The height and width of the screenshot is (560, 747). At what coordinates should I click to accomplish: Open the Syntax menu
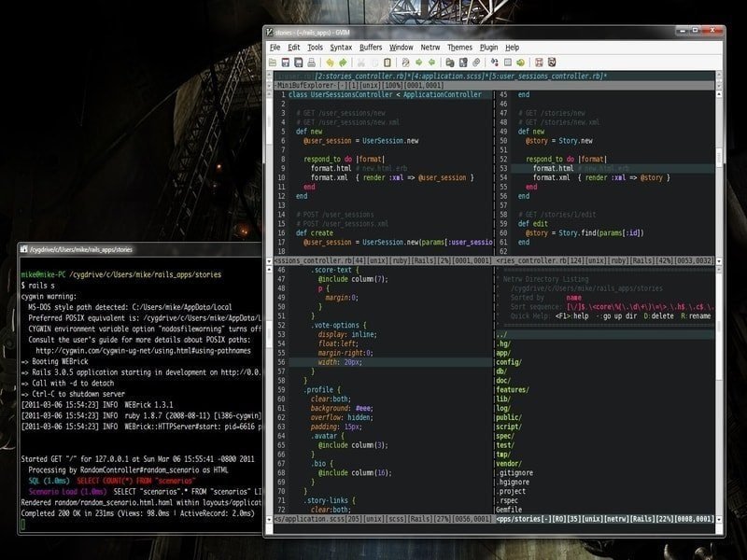[341, 47]
